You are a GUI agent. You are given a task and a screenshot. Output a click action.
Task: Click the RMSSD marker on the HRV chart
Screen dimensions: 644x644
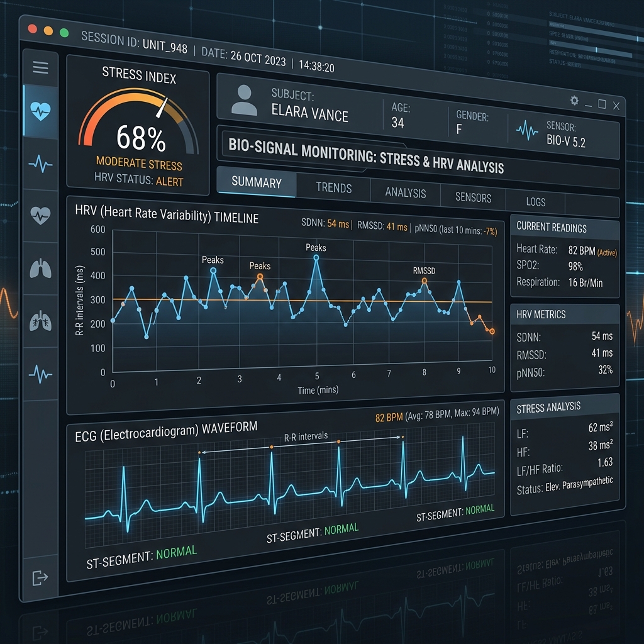(x=425, y=281)
